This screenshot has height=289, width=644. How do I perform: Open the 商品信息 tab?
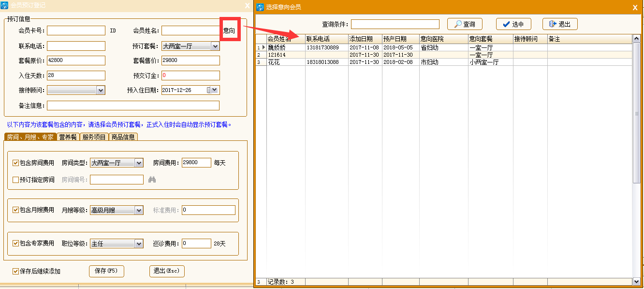pyautogui.click(x=123, y=137)
